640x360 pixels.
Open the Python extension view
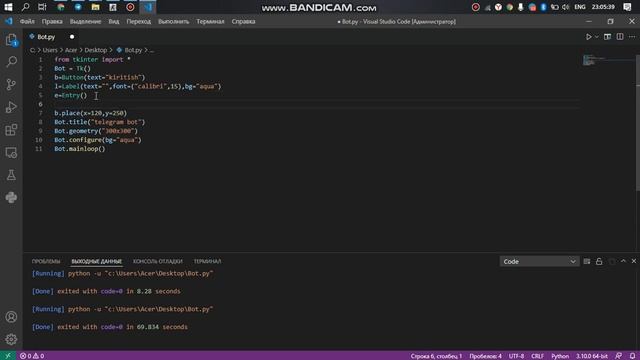(x=11, y=198)
